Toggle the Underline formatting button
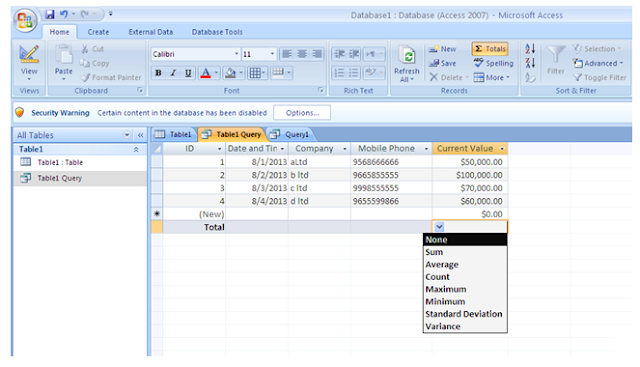 point(188,73)
